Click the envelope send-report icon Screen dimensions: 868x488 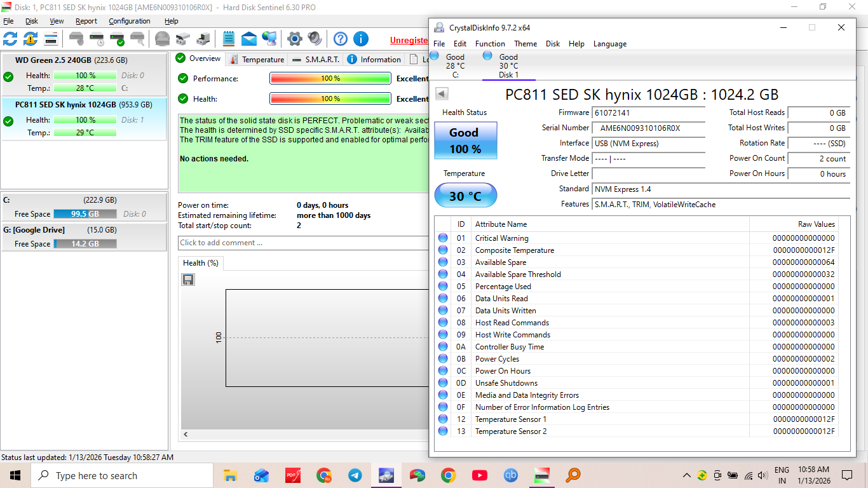[249, 39]
